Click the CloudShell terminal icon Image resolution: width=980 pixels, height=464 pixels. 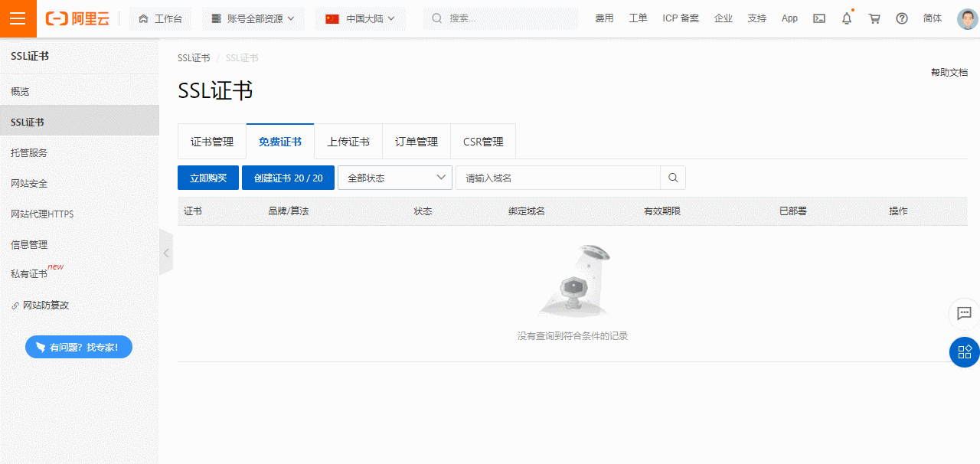click(x=818, y=18)
